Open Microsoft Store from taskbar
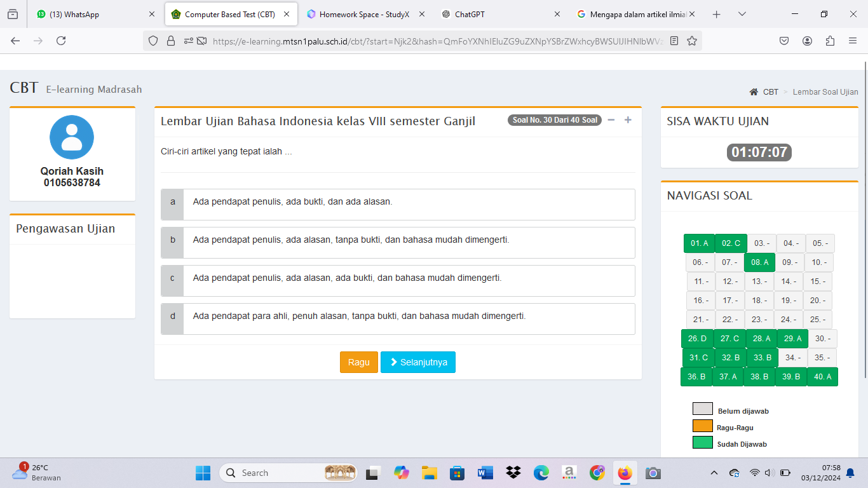 tap(457, 473)
